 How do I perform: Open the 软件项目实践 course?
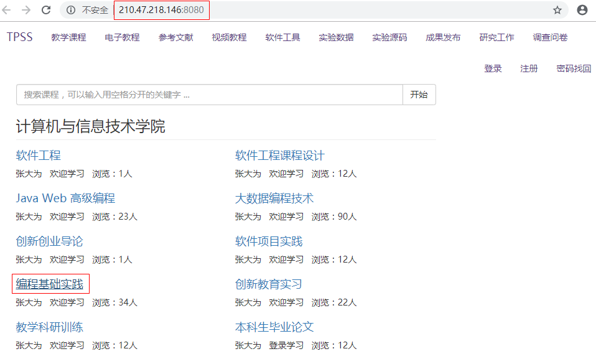pos(269,241)
